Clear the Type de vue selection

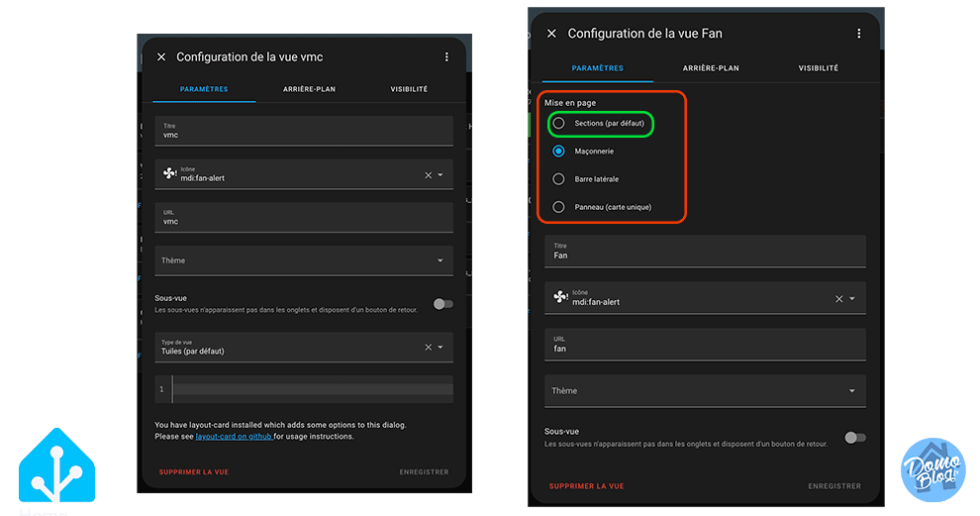pyautogui.click(x=428, y=347)
